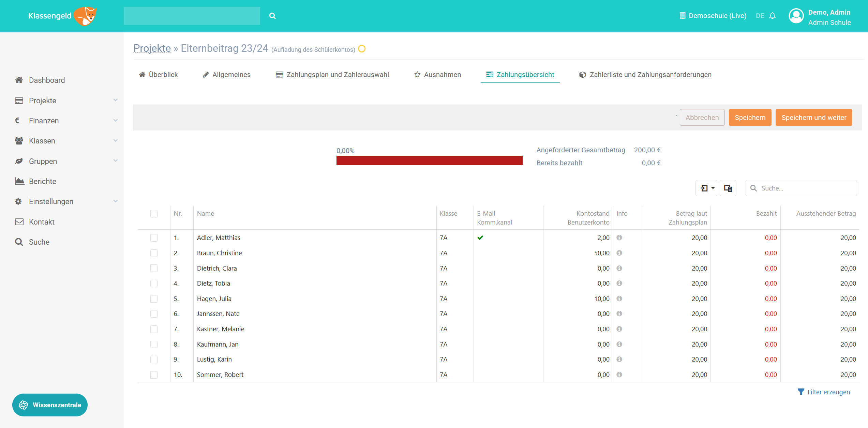Click the Klassengeld fox logo
Viewport: 868px width, 428px height.
coord(86,16)
